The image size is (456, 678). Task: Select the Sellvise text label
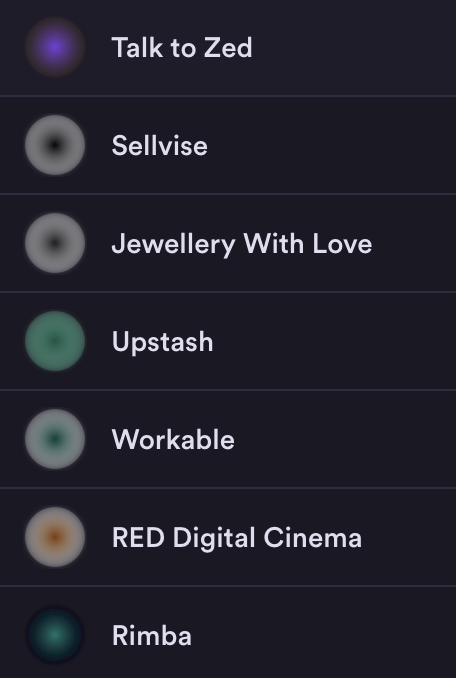point(159,145)
